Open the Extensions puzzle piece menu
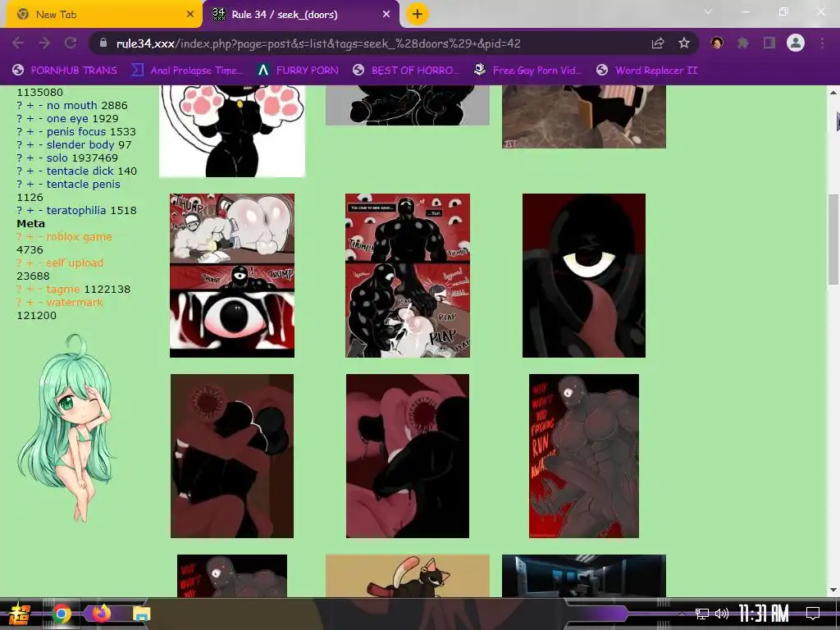The height and width of the screenshot is (630, 840). (743, 43)
